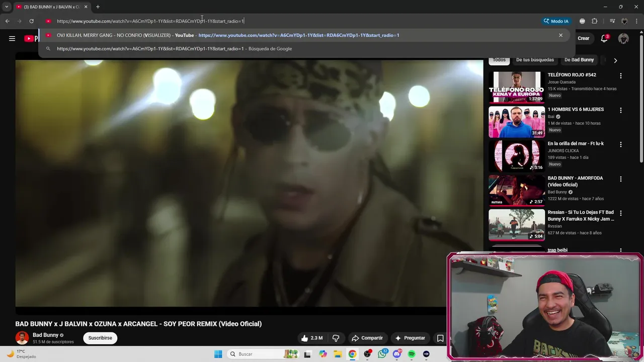Close the BAD BUNNY x J BALVIN tab
The height and width of the screenshot is (362, 644).
tap(86, 7)
